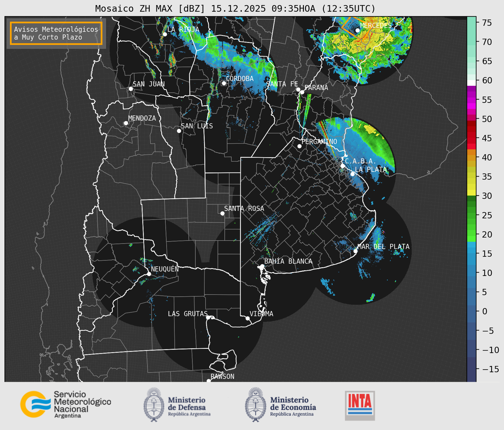Click the yellow 30 dBZ color band
The image size is (504, 430).
[x=471, y=193]
